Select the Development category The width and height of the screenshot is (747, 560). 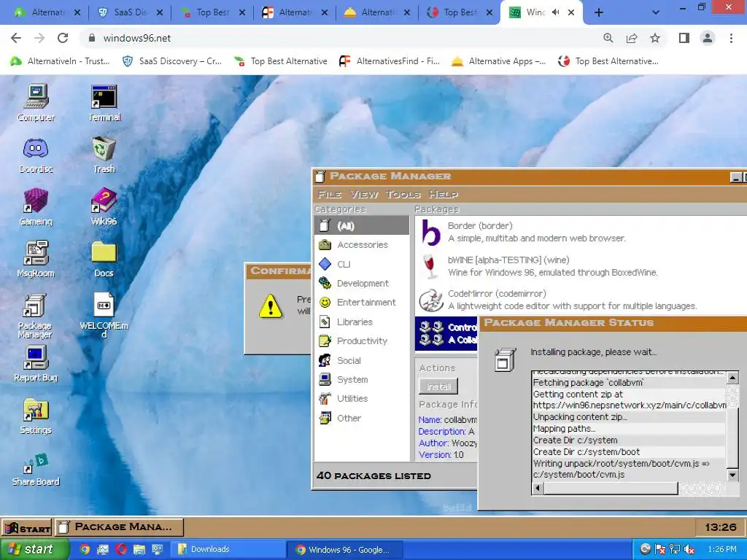pos(362,284)
